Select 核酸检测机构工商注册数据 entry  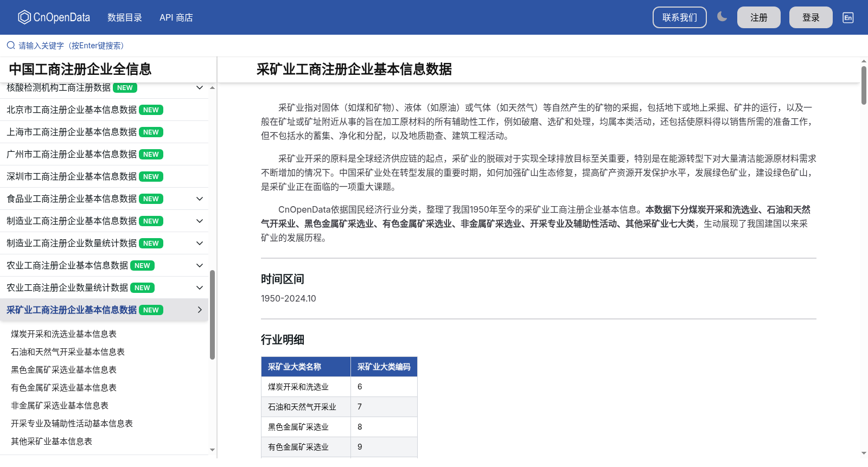click(x=59, y=88)
